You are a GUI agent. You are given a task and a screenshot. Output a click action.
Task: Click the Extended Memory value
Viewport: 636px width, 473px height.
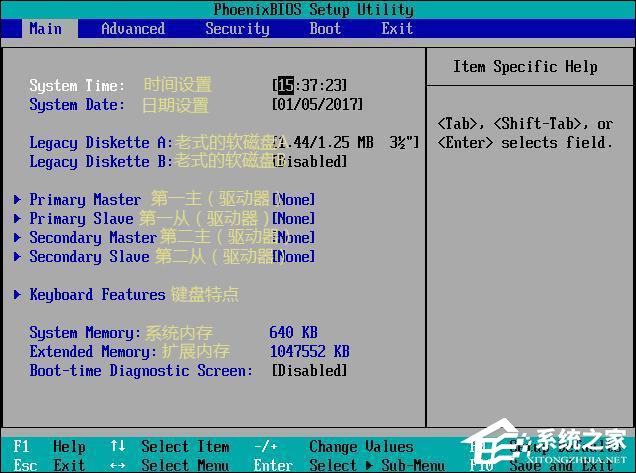(309, 351)
